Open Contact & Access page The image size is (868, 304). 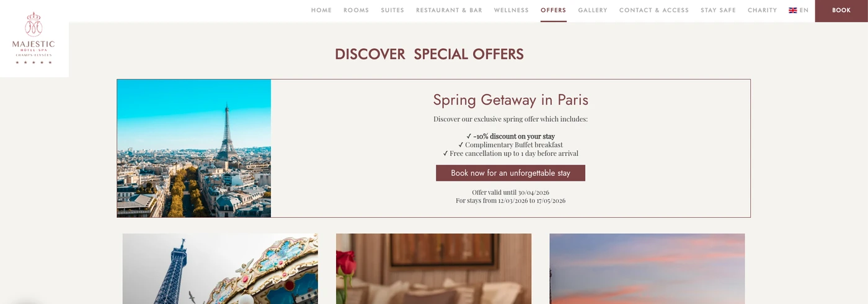pyautogui.click(x=654, y=11)
